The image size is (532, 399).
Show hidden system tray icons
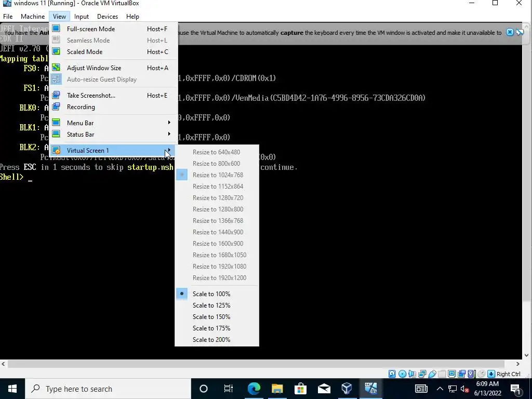(x=440, y=389)
